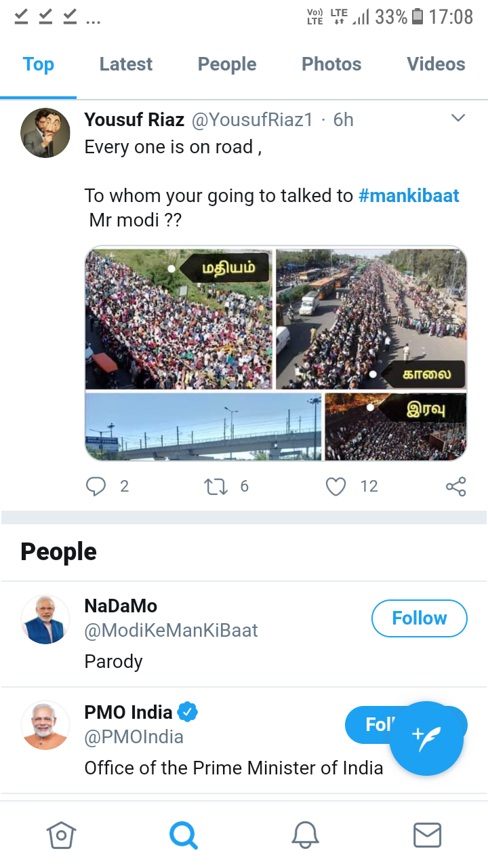This screenshot has width=488, height=868.
Task: Switch to the Latest tab
Action: point(126,64)
